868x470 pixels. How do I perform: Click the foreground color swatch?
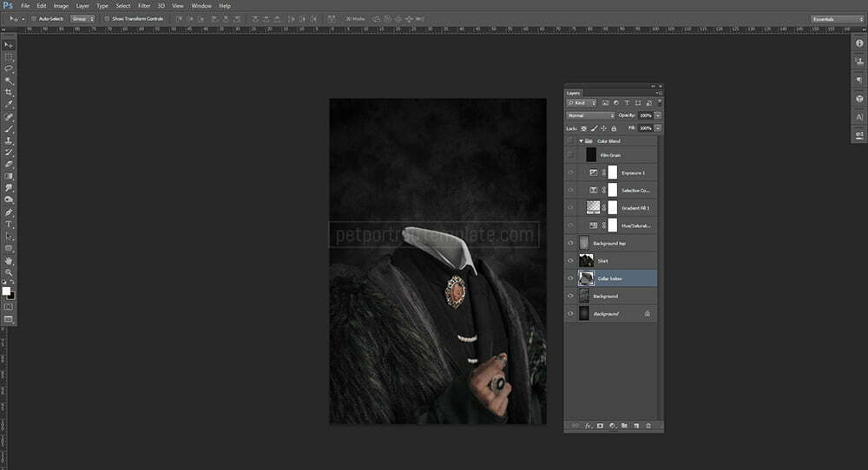[6, 291]
